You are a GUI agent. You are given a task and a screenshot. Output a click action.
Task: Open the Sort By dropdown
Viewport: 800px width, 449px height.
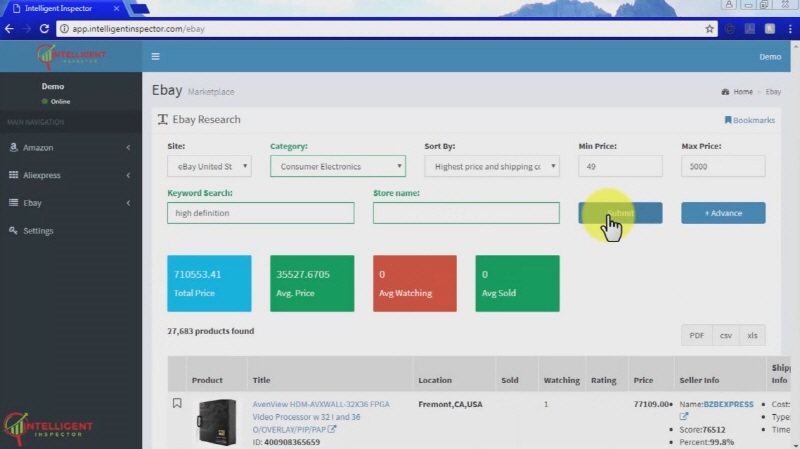pos(492,166)
